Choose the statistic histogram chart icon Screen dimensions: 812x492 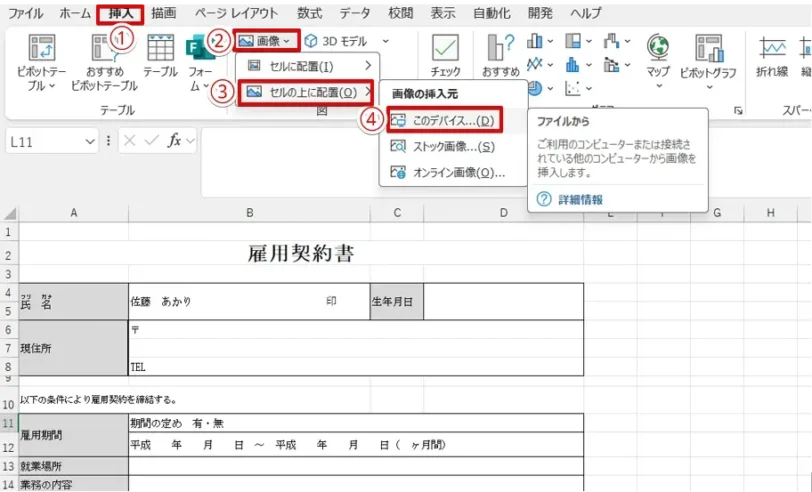(573, 65)
